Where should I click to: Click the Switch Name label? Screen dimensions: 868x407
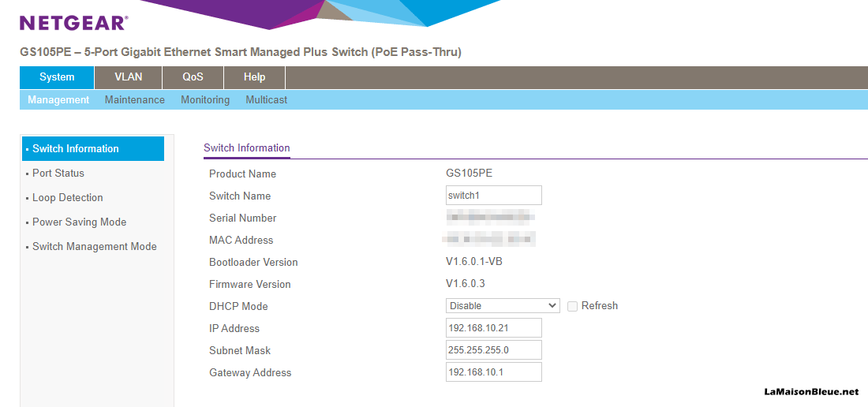click(240, 196)
